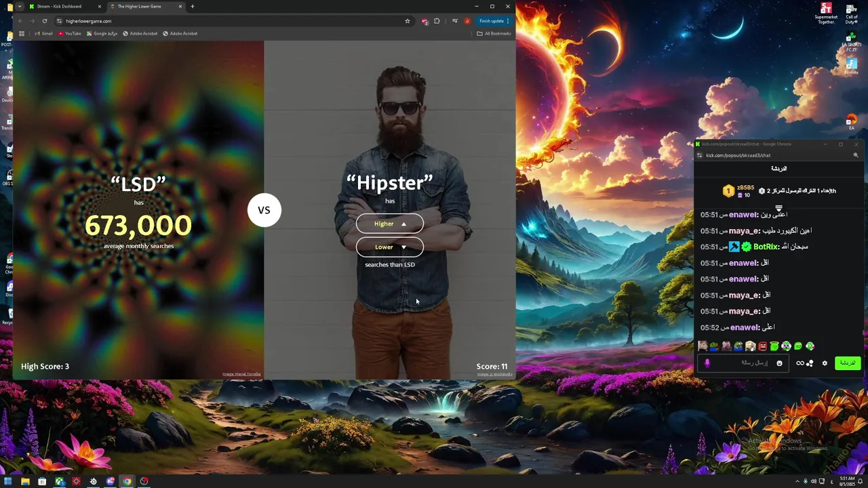Open EA SPORTS FC 25 desktop icon
The image size is (868, 488).
[851, 42]
